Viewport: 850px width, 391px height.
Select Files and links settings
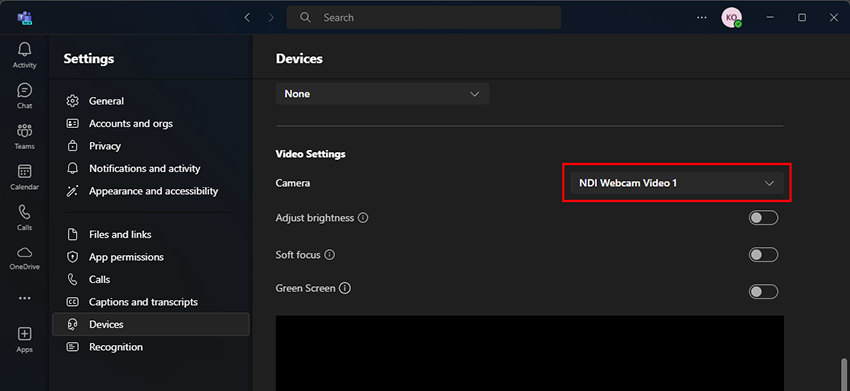tap(151, 234)
